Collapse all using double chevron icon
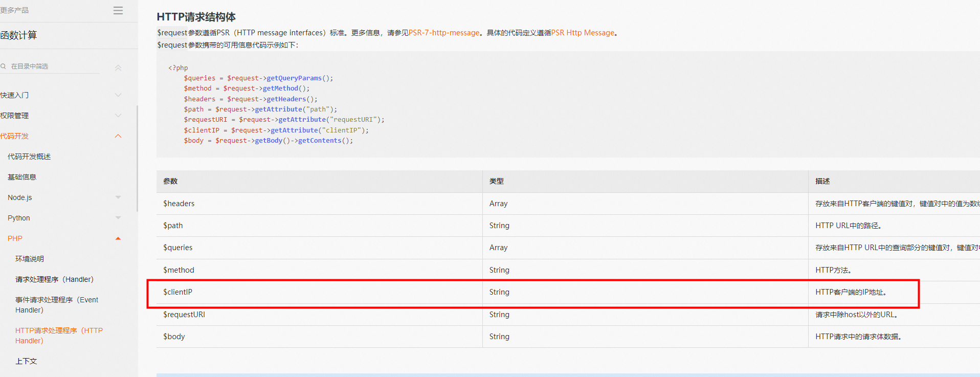This screenshot has width=980, height=377. (x=118, y=68)
